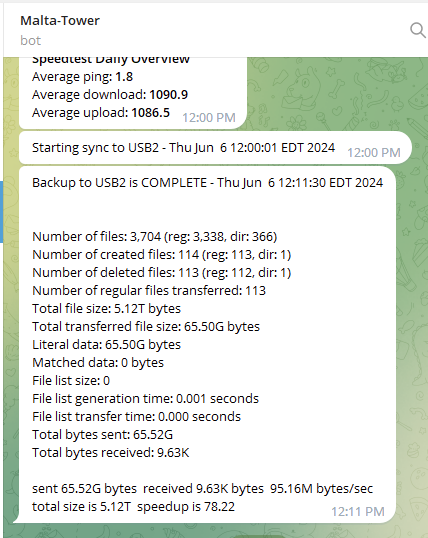Select 'Number of regular files transferred: 113' line
This screenshot has width=428, height=538.
[x=149, y=291]
